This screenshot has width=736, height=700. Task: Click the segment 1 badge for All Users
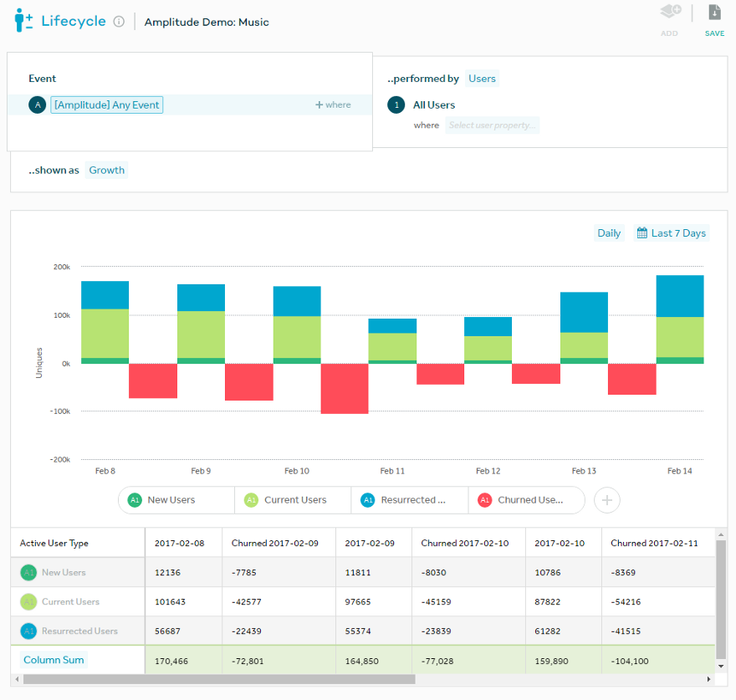click(x=396, y=105)
